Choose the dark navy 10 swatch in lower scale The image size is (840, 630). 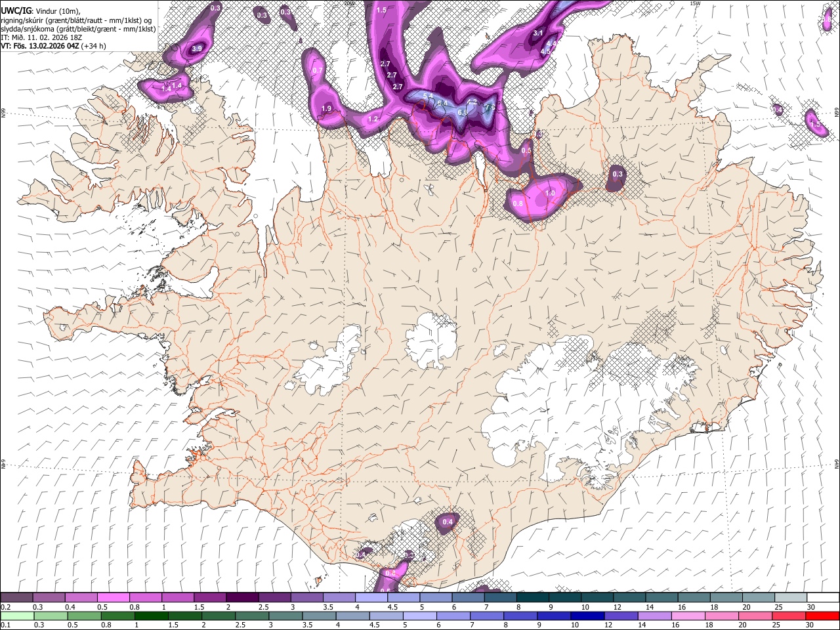pos(586,616)
